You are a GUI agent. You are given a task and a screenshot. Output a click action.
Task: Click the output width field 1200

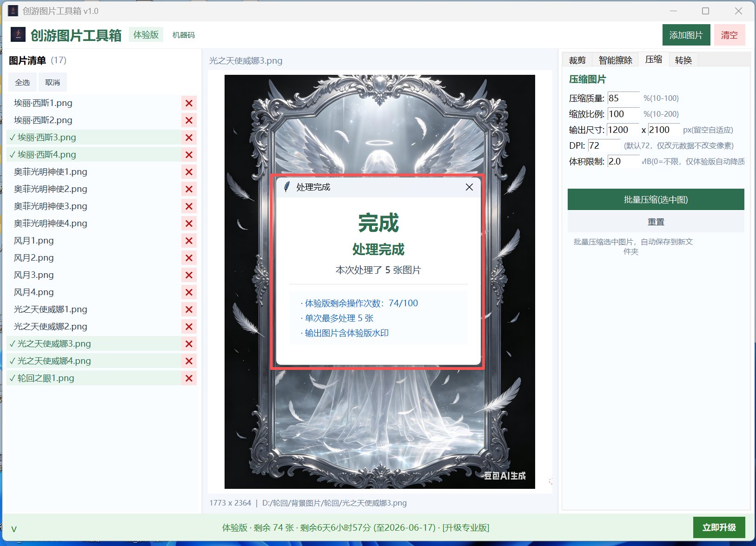point(623,130)
